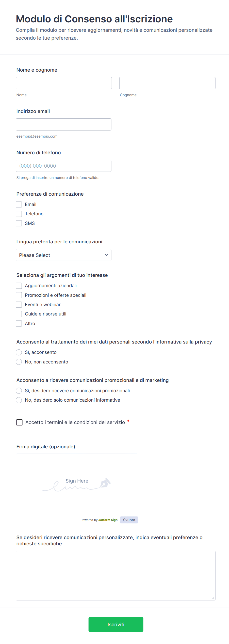This screenshot has width=229, height=644.
Task: Tick the Telefono checkbox
Action: coord(19,214)
